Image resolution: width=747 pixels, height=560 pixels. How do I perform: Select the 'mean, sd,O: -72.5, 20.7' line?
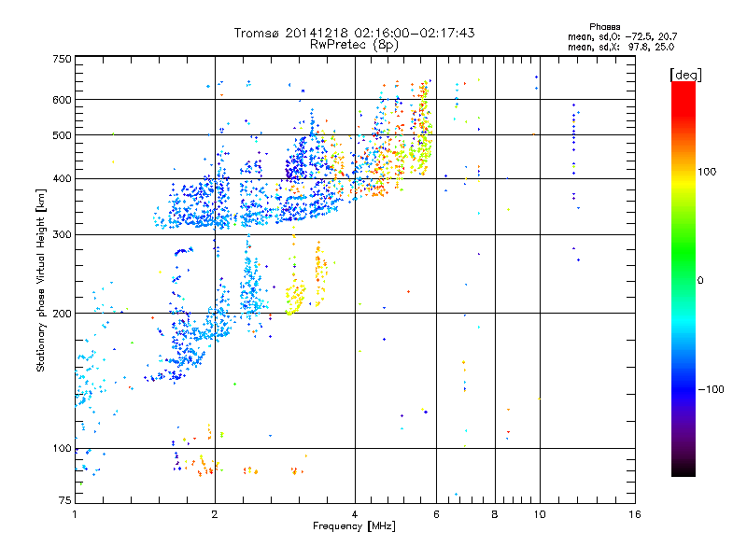(622, 36)
